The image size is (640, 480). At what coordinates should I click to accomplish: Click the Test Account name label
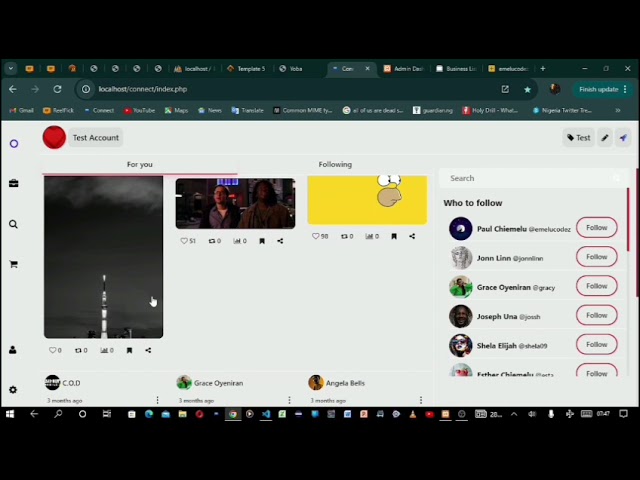point(96,138)
